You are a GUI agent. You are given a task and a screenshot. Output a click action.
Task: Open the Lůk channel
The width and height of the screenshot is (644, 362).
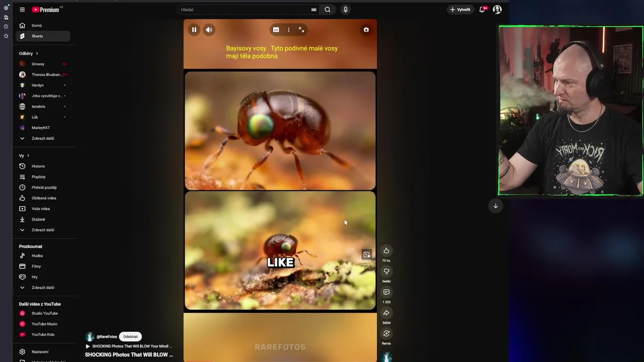click(43, 117)
